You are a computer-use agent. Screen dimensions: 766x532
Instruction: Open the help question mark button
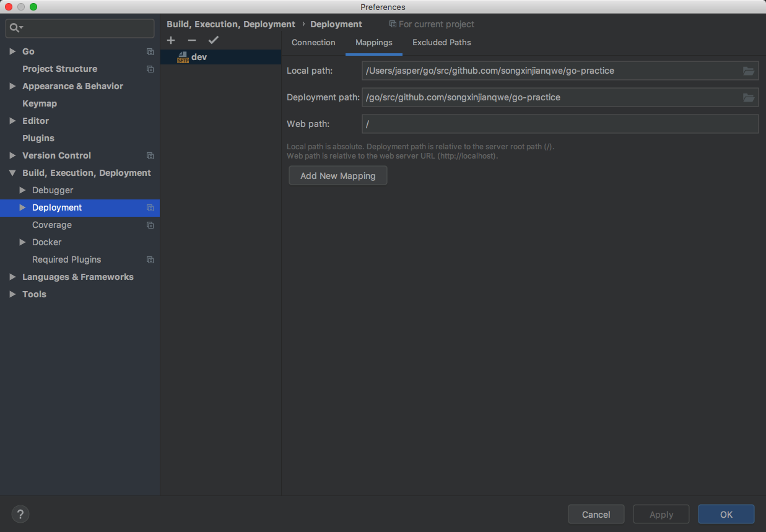pos(20,514)
